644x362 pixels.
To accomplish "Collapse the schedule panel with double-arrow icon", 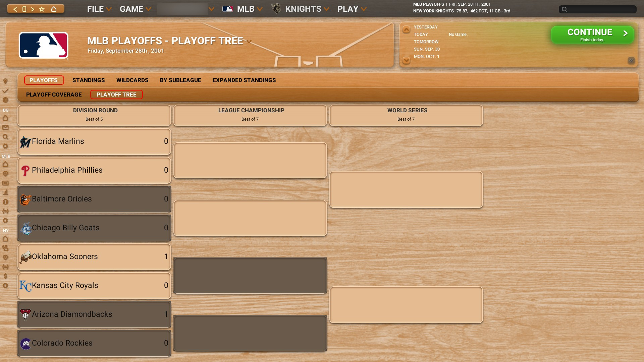I will [631, 61].
